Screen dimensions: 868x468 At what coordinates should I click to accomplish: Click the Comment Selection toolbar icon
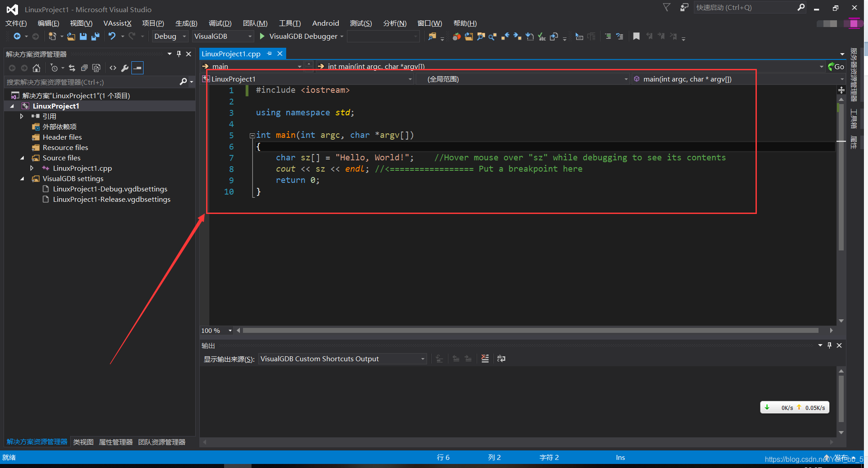coord(608,36)
